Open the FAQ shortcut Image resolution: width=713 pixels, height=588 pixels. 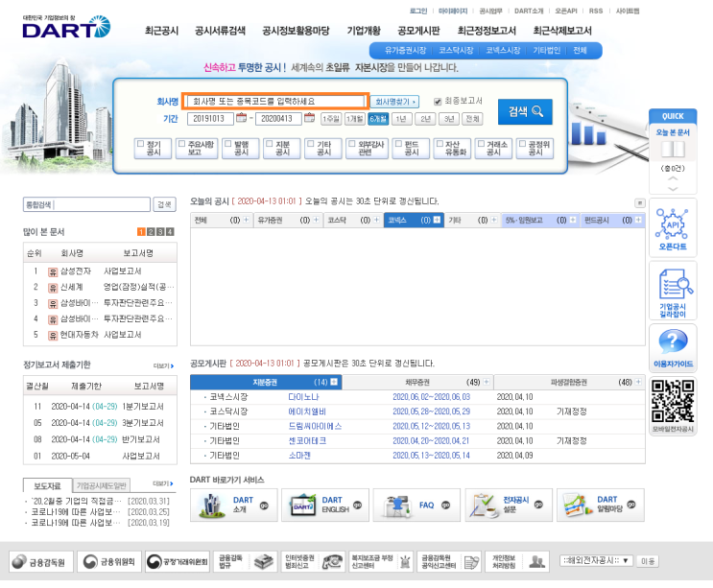(x=416, y=505)
